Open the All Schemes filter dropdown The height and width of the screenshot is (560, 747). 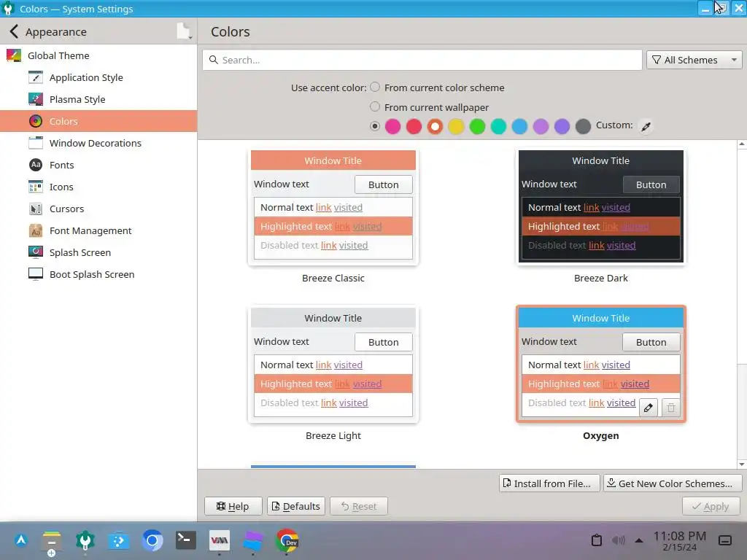click(694, 60)
